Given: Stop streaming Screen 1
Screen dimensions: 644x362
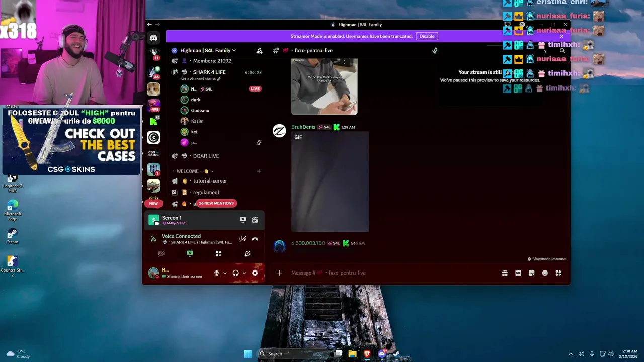Looking at the screenshot, I should pos(243,220).
